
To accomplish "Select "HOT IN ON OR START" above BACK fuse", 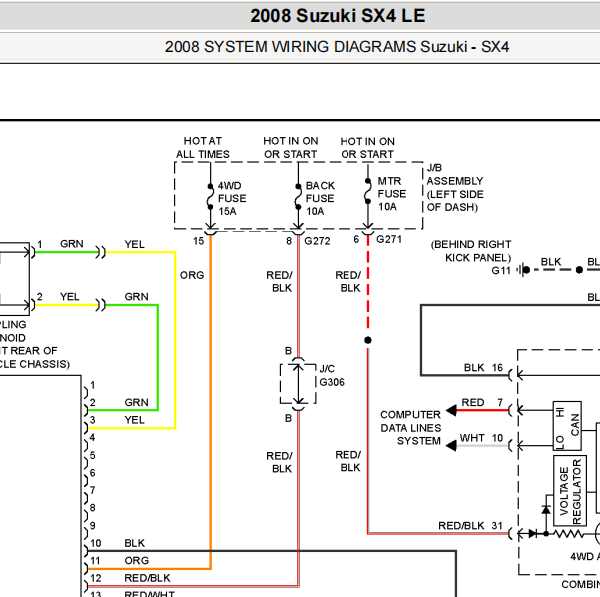I will [291, 147].
